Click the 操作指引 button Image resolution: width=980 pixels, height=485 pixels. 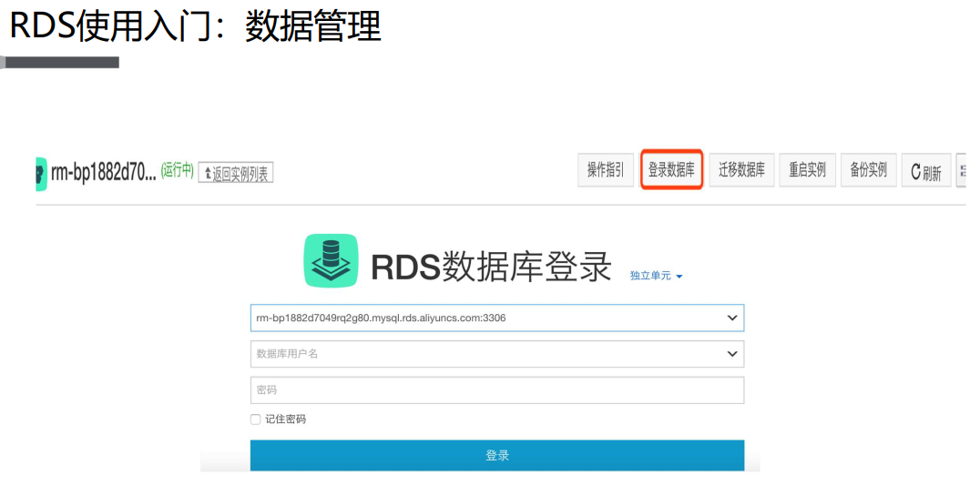606,170
